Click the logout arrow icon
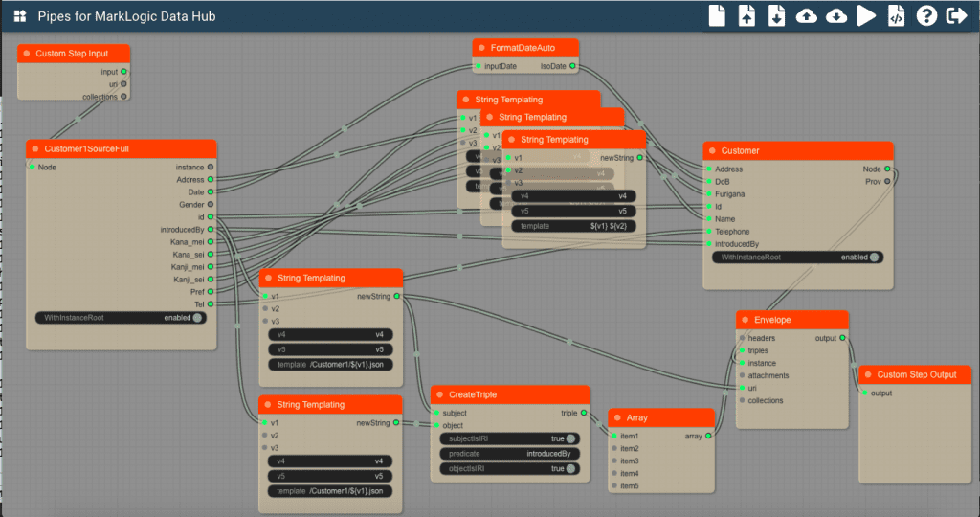Image resolution: width=980 pixels, height=517 pixels. coord(955,15)
